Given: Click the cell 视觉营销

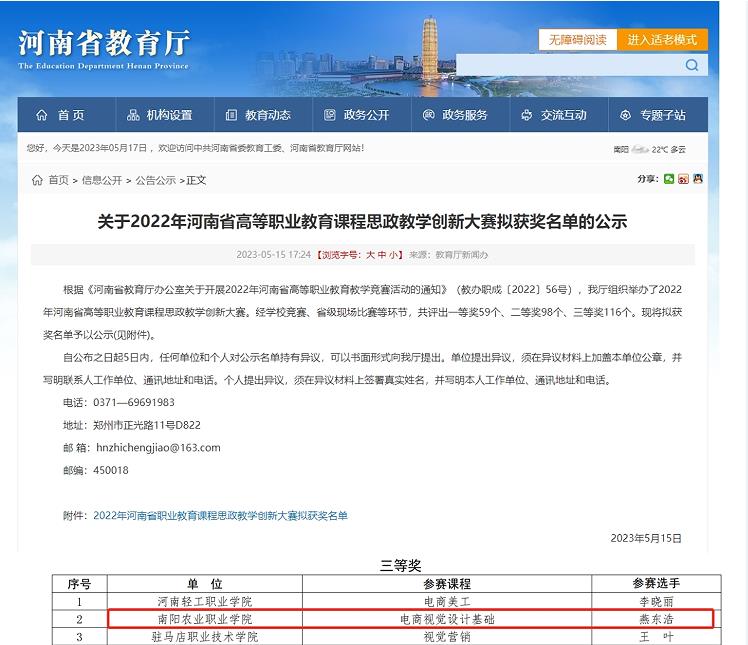Looking at the screenshot, I should click(x=447, y=637).
